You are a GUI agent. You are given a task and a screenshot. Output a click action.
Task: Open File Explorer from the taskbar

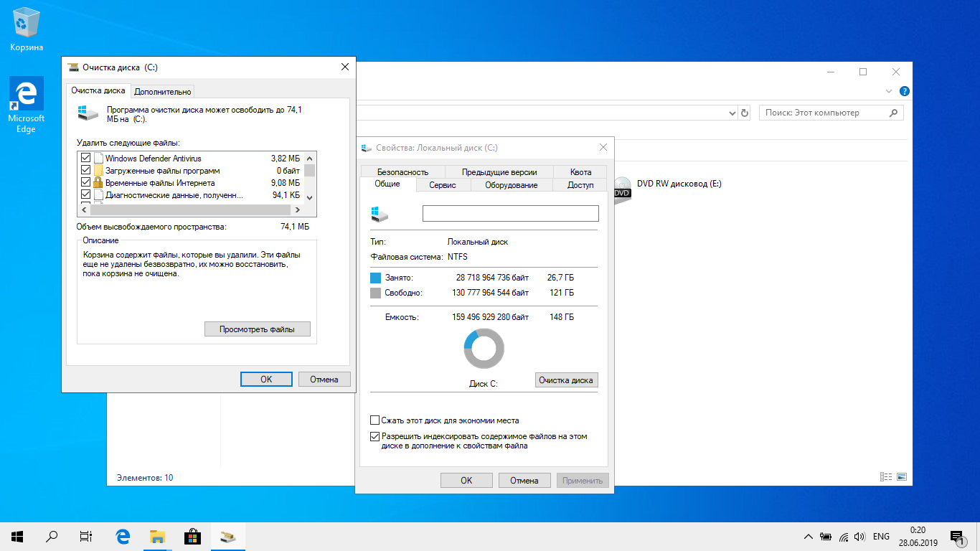[157, 536]
